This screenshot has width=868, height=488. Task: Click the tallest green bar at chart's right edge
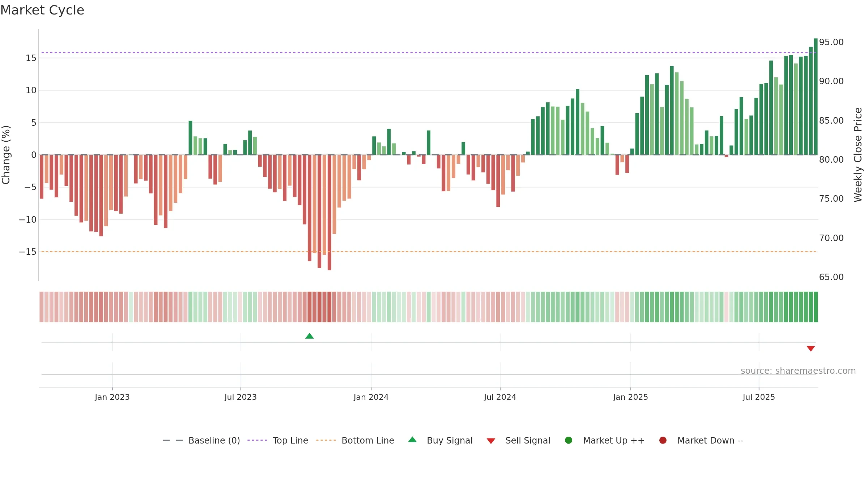coord(816,97)
